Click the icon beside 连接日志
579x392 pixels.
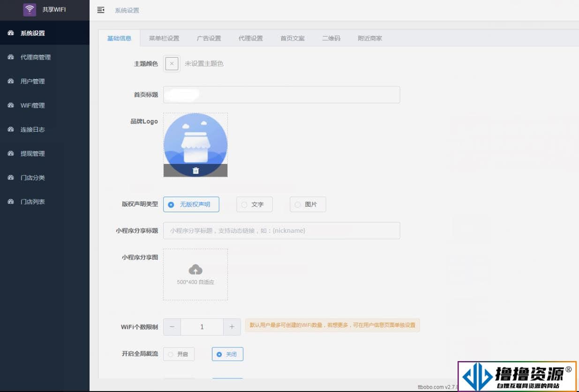tap(11, 129)
